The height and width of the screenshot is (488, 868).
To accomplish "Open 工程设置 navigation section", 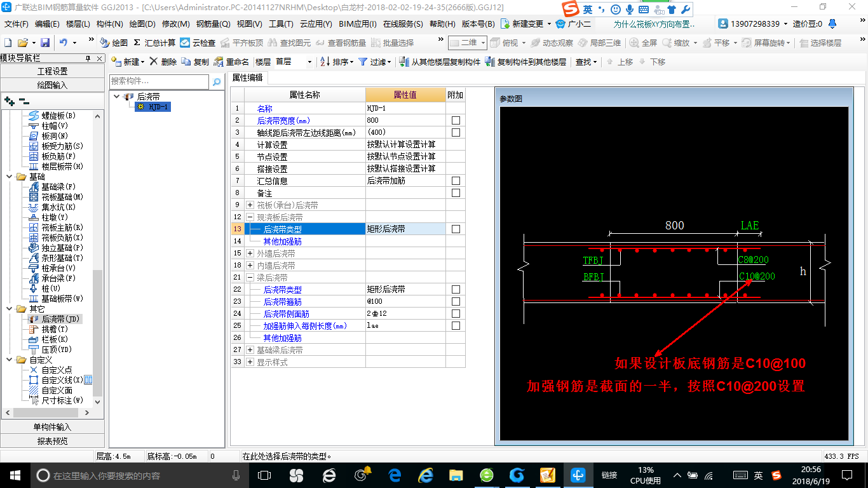I will click(52, 71).
